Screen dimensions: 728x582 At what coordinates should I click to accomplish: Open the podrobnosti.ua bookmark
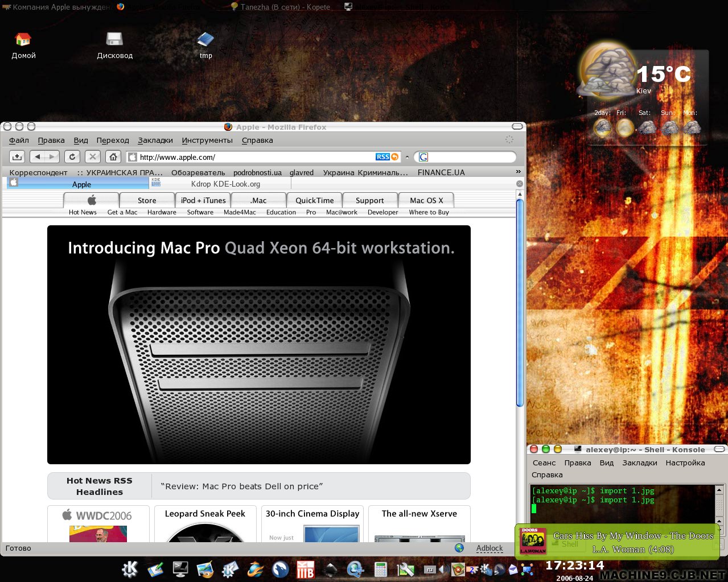(x=257, y=172)
